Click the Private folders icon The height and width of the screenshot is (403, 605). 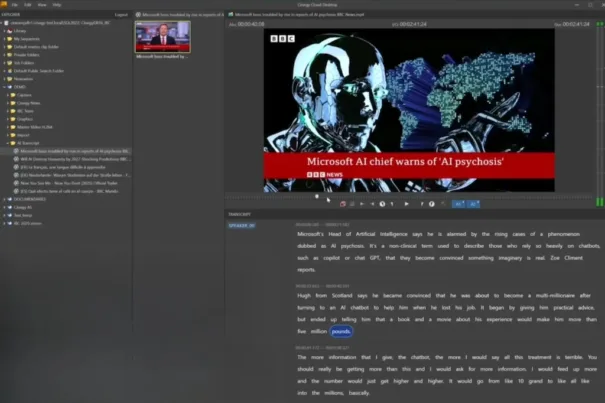click(x=10, y=55)
